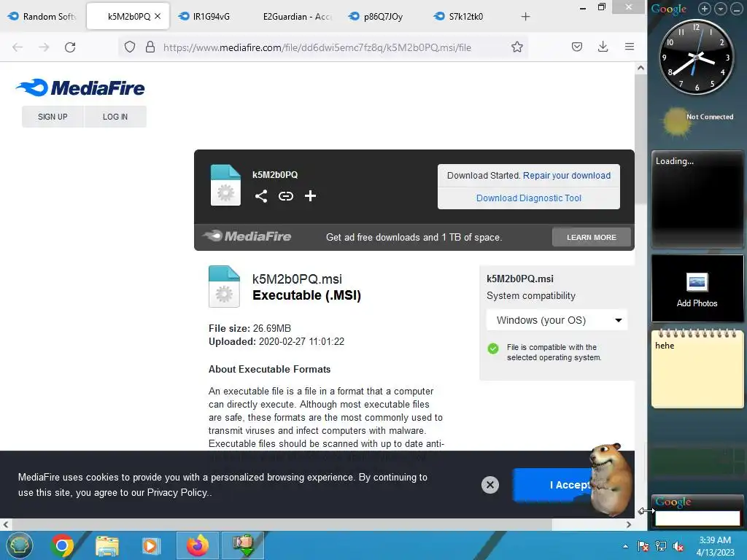Share the k5M2b0PQ file

click(260, 195)
